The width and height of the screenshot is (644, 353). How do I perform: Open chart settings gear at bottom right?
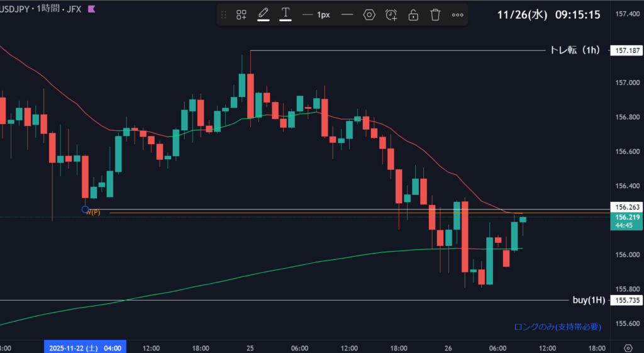tap(627, 347)
